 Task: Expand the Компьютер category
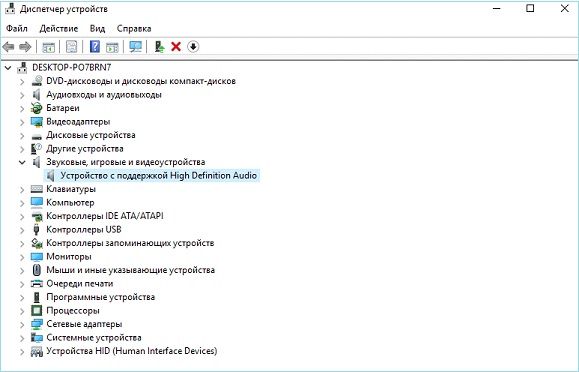point(22,203)
